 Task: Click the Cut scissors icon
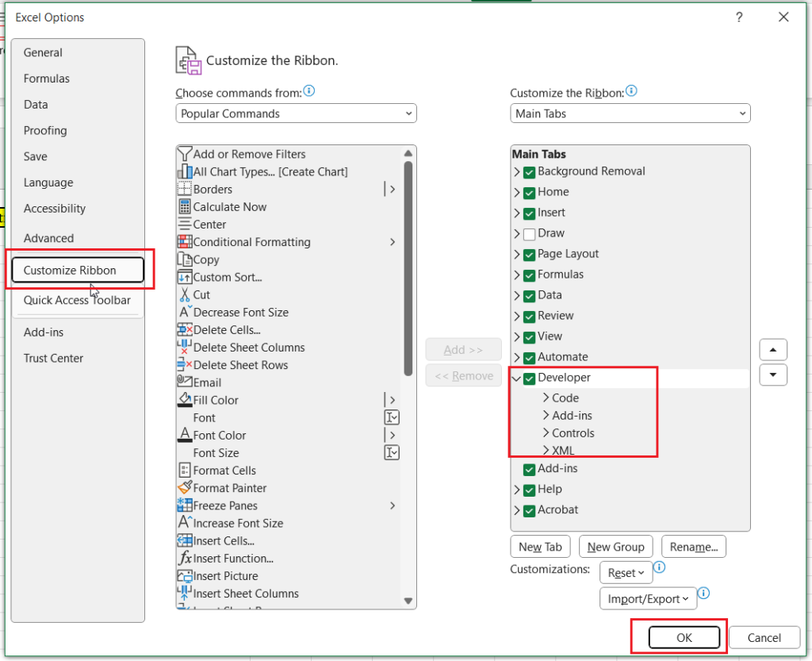click(185, 294)
